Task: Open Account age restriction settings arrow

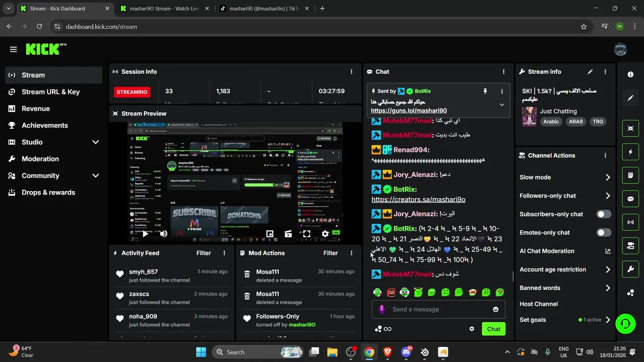Action: 608,269
